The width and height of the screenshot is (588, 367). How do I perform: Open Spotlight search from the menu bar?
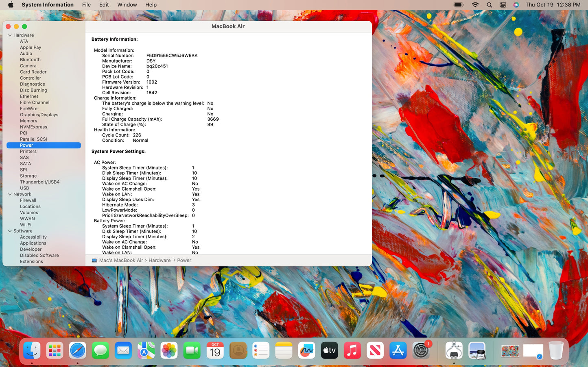(489, 4)
